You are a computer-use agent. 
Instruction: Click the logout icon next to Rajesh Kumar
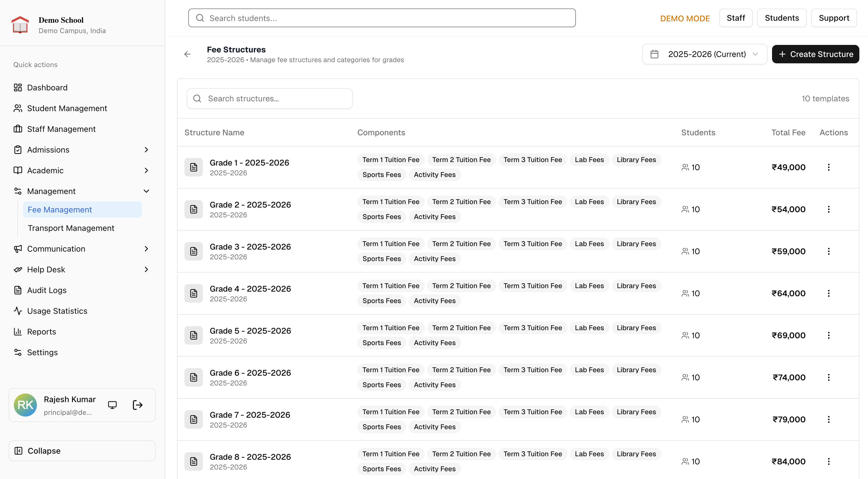pyautogui.click(x=137, y=405)
